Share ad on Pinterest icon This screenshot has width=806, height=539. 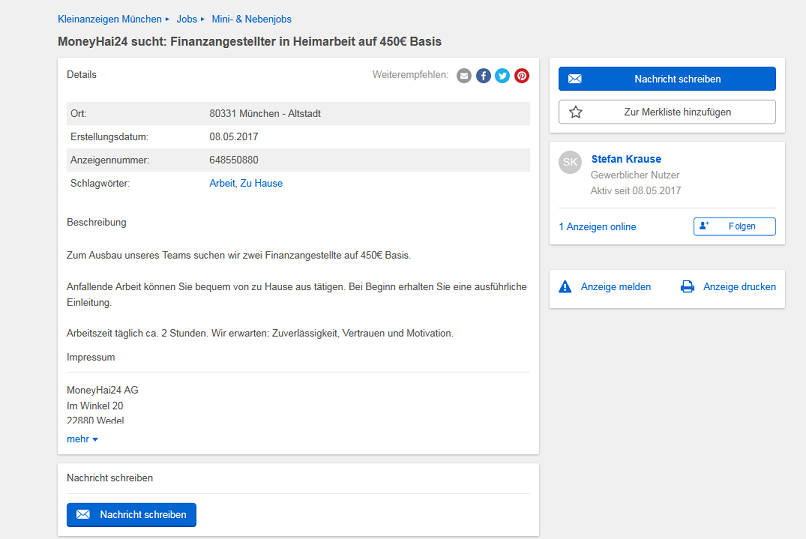click(522, 76)
